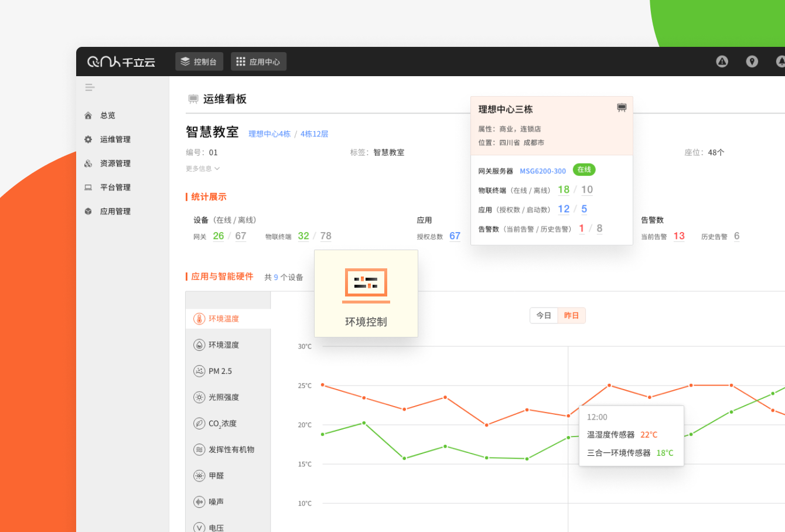This screenshot has height=532, width=785.
Task: Click the 千立云 logo
Action: point(121,62)
